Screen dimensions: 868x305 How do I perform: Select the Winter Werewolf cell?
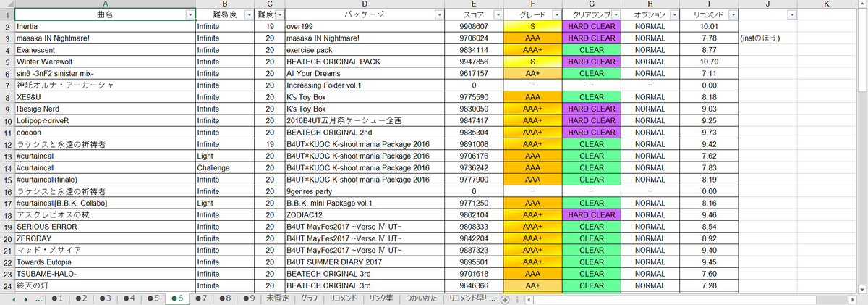[x=104, y=62]
